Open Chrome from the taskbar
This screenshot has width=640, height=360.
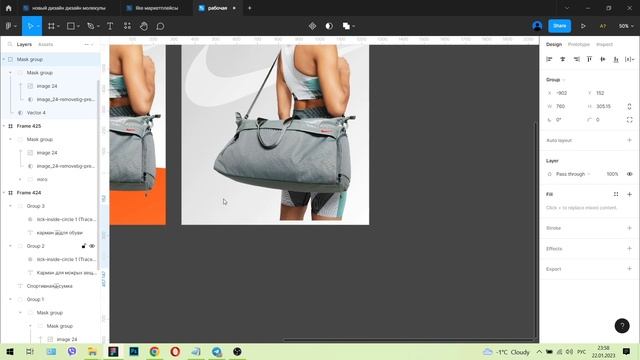[x=154, y=351]
